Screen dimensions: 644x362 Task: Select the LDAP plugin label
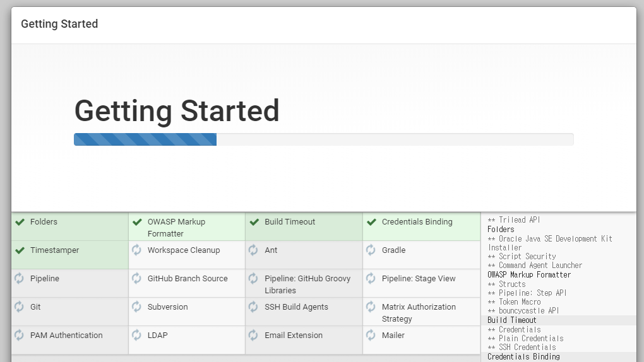[157, 335]
